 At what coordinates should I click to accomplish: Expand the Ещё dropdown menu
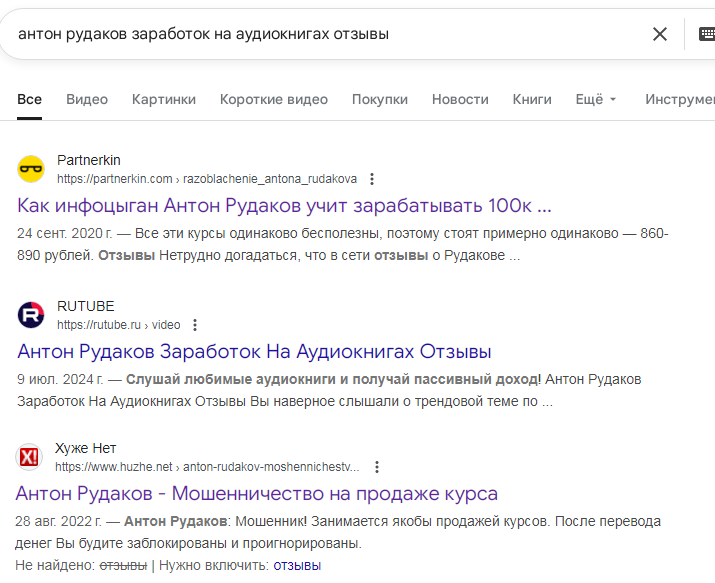point(596,99)
